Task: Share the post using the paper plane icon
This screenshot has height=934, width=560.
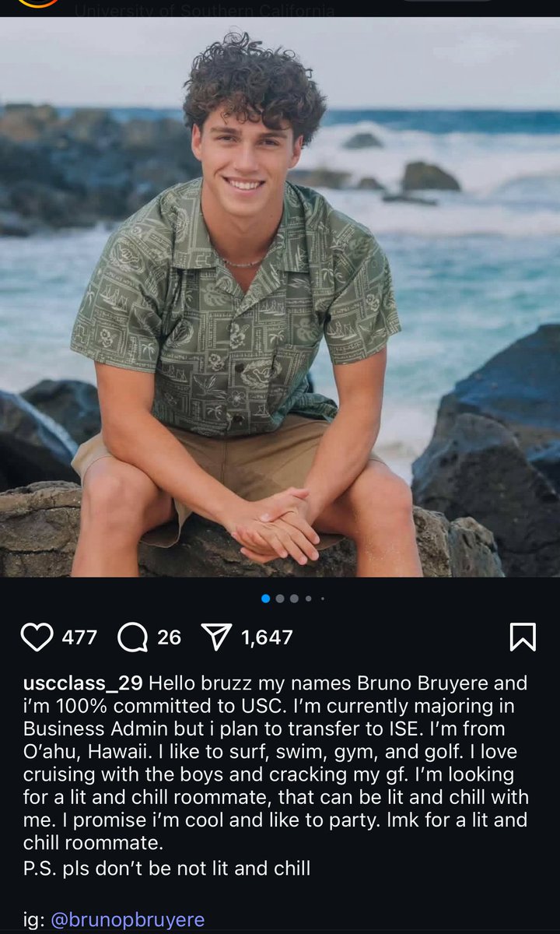Action: pyautogui.click(x=218, y=637)
